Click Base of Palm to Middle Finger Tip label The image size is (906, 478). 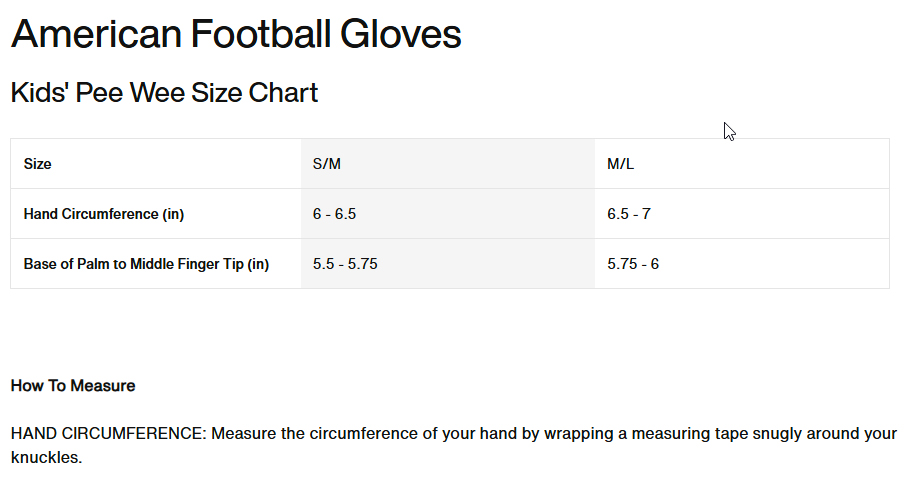147,264
